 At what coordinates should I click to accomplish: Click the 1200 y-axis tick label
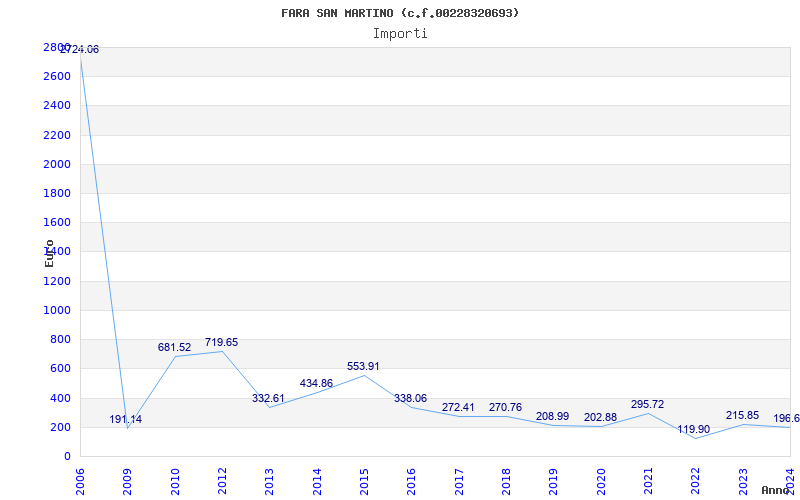(x=57, y=281)
